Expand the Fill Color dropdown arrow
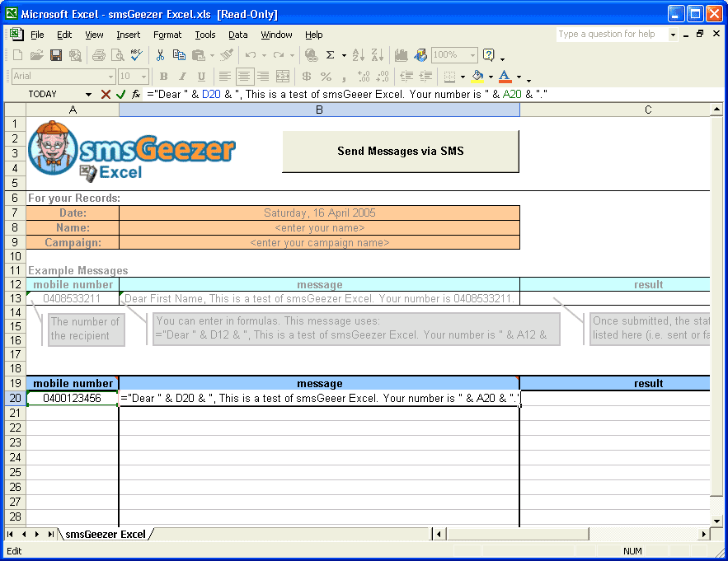Screen dimensions: 728x561 tap(491, 77)
